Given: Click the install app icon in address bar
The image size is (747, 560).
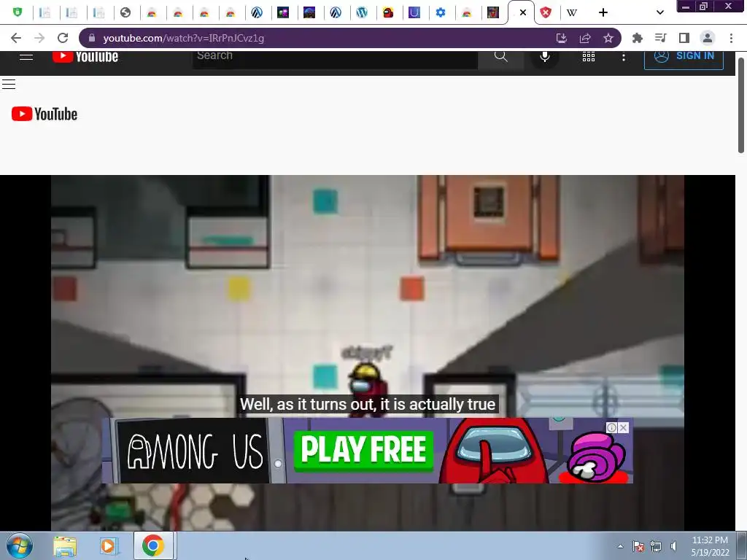Looking at the screenshot, I should coord(562,38).
